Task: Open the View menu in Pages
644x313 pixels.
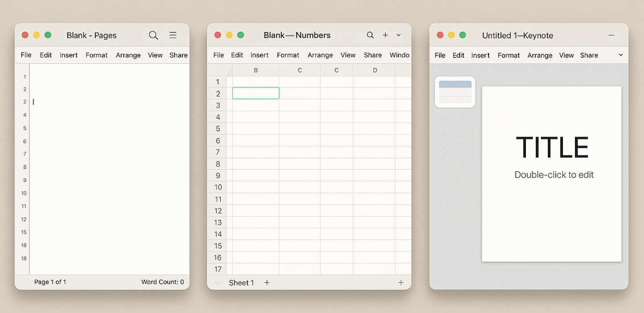Action: click(156, 55)
